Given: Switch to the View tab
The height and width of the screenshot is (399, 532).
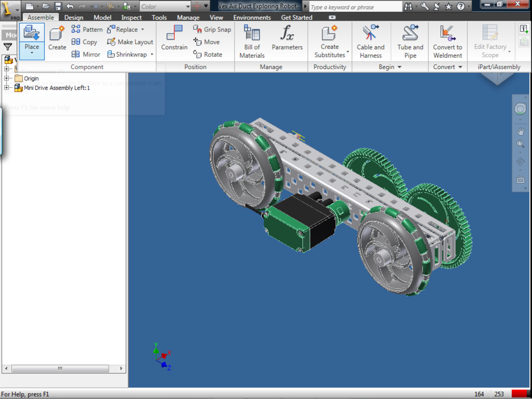Looking at the screenshot, I should [x=216, y=18].
